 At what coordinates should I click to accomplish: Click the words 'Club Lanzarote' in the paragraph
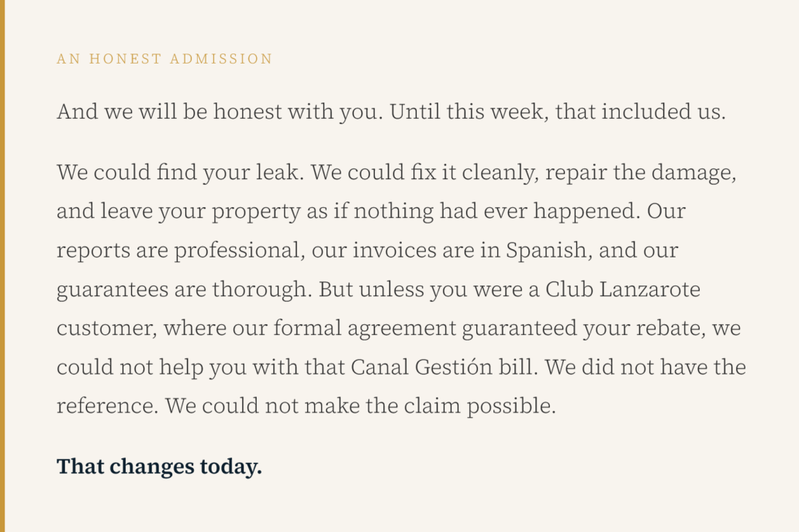[x=623, y=289]
